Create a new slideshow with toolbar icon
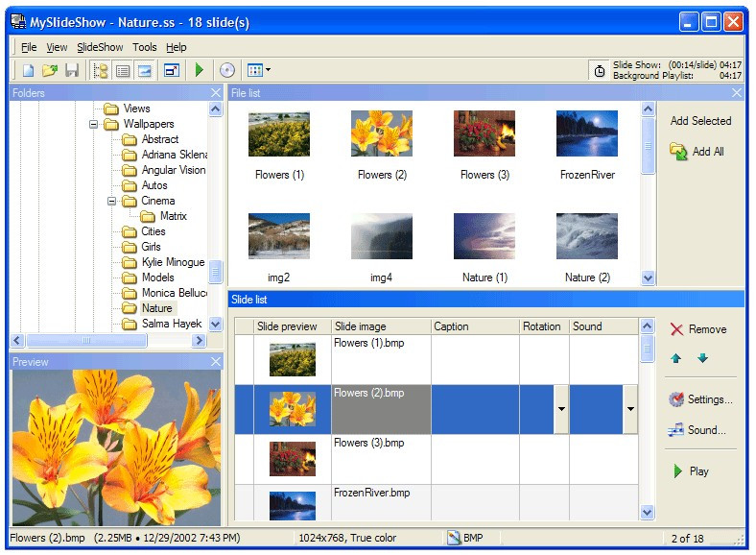This screenshot has height=555, width=756. [29, 70]
